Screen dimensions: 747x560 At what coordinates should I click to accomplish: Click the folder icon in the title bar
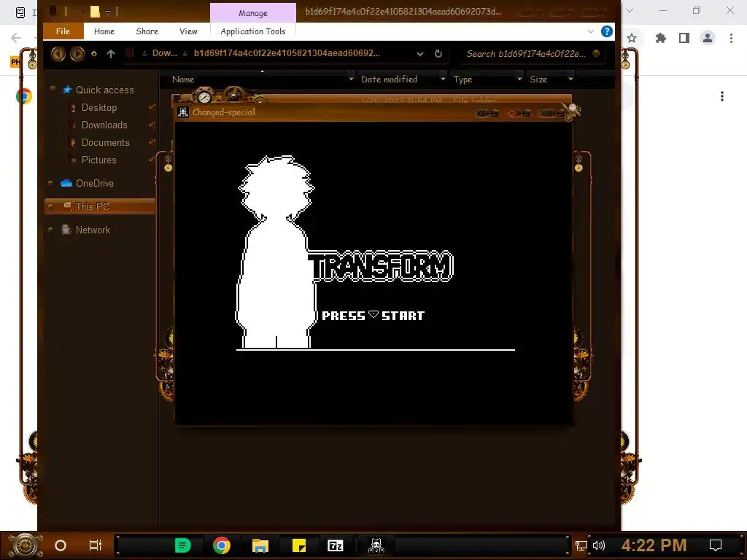[x=95, y=12]
